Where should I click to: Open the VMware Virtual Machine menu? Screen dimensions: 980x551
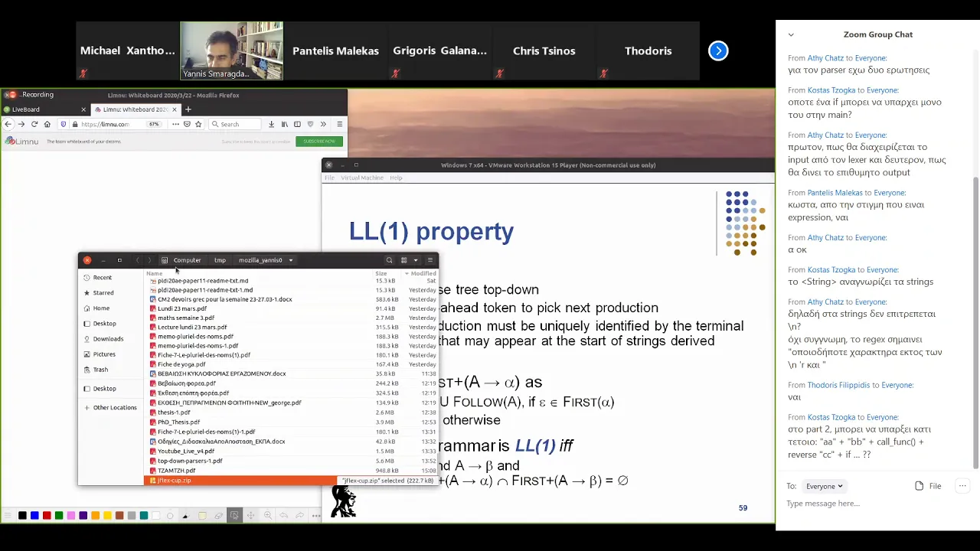pyautogui.click(x=361, y=178)
